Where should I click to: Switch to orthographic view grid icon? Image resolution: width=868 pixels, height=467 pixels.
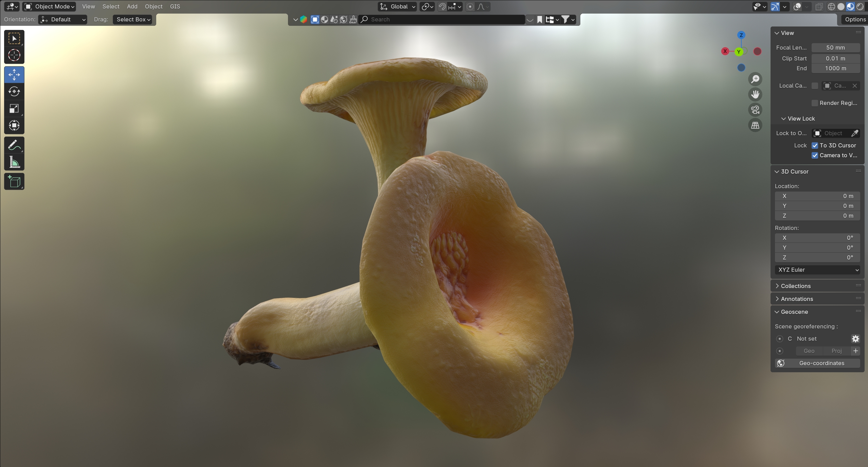pos(755,125)
